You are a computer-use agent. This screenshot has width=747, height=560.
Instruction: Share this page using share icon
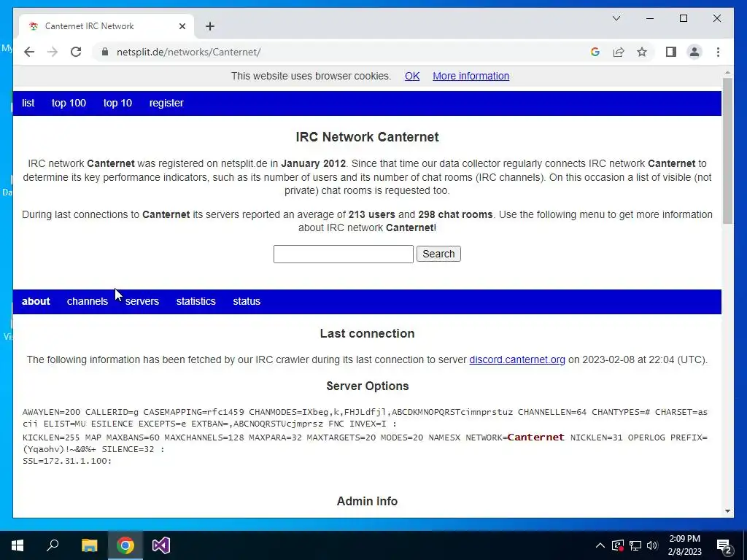tap(619, 52)
